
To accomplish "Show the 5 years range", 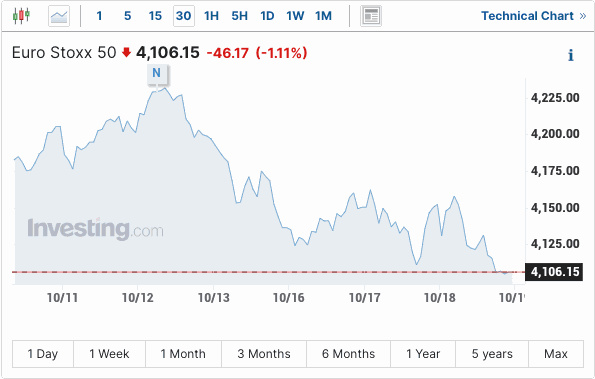I will click(x=492, y=354).
